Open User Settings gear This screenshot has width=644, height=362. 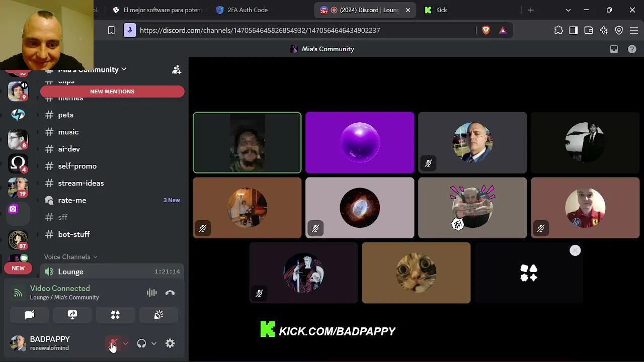pyautogui.click(x=170, y=343)
